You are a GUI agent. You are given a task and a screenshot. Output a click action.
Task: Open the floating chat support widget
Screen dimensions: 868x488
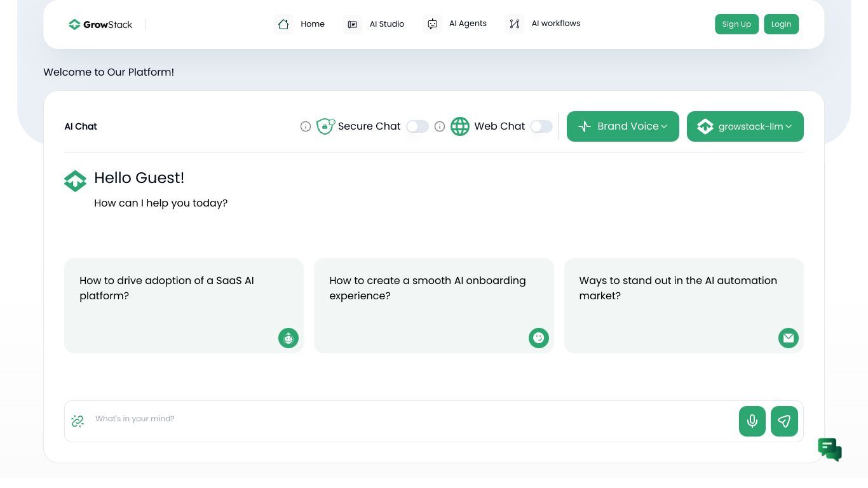[x=830, y=450]
